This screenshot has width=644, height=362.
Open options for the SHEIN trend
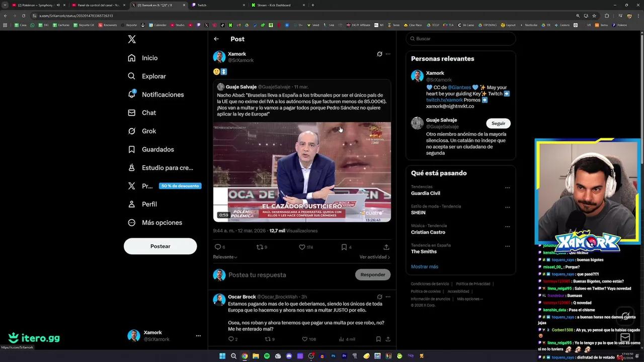pos(507,207)
